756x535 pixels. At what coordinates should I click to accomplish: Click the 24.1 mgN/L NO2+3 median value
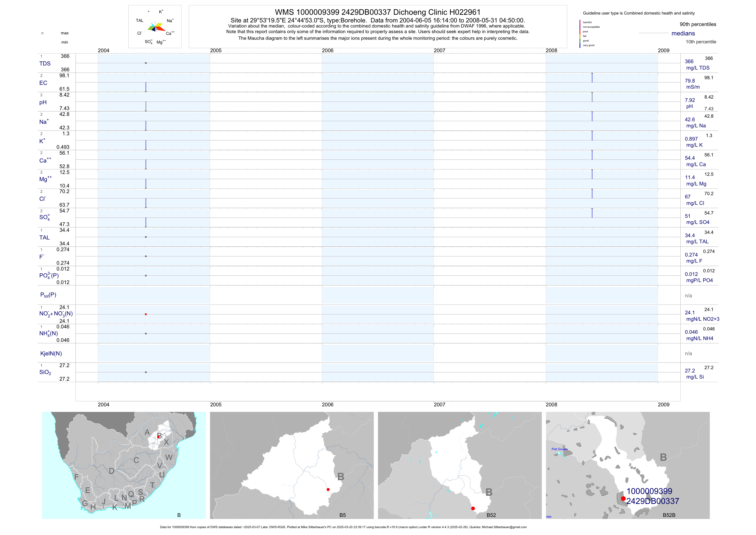690,313
